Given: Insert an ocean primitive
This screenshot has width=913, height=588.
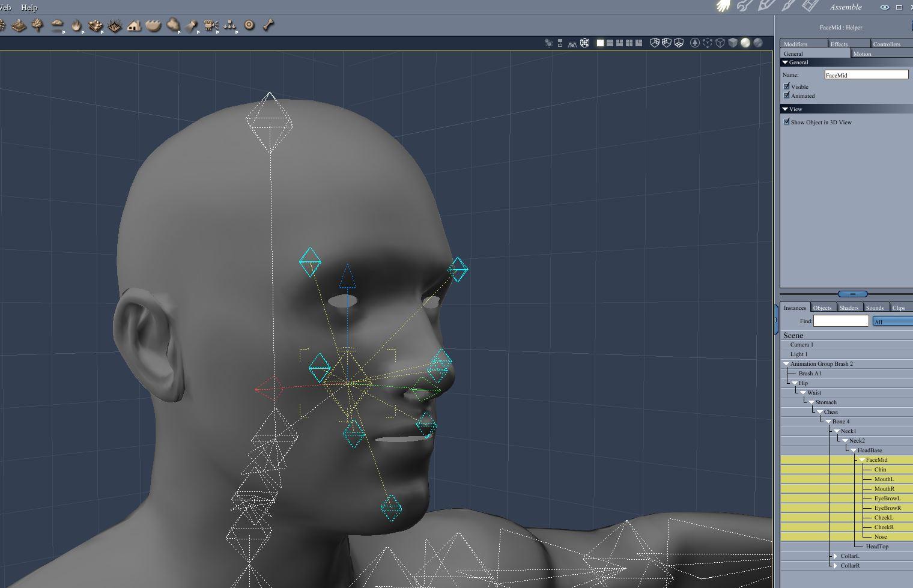Looking at the screenshot, I should coord(153,25).
